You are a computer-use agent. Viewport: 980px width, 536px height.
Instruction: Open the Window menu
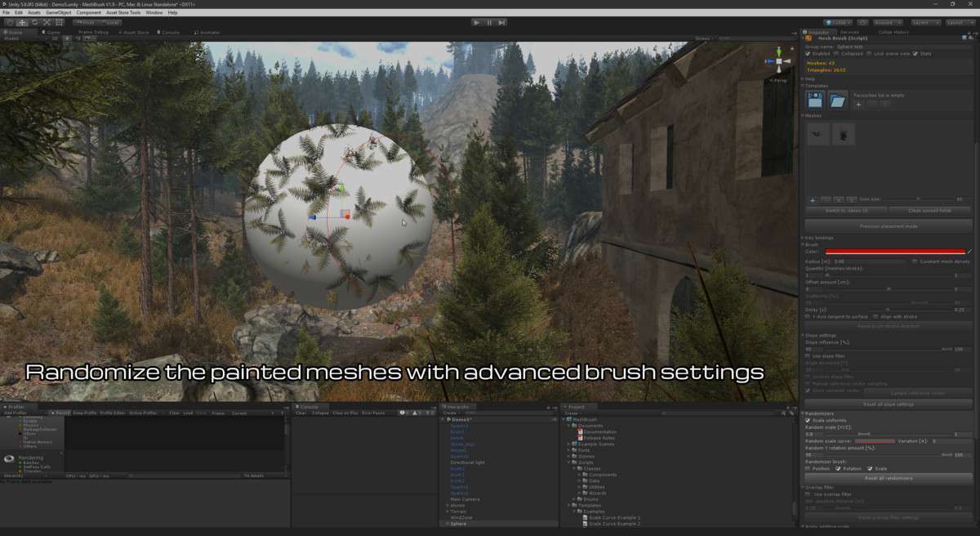(154, 12)
